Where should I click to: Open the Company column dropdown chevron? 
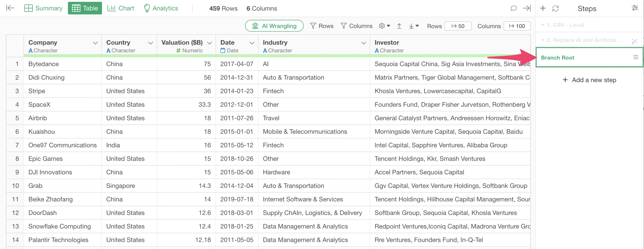point(95,43)
